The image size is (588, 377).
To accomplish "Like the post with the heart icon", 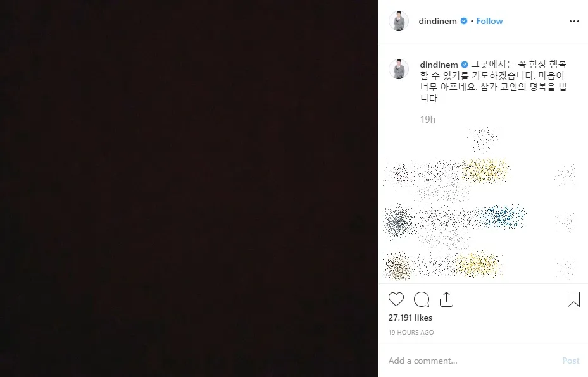I will pyautogui.click(x=396, y=299).
